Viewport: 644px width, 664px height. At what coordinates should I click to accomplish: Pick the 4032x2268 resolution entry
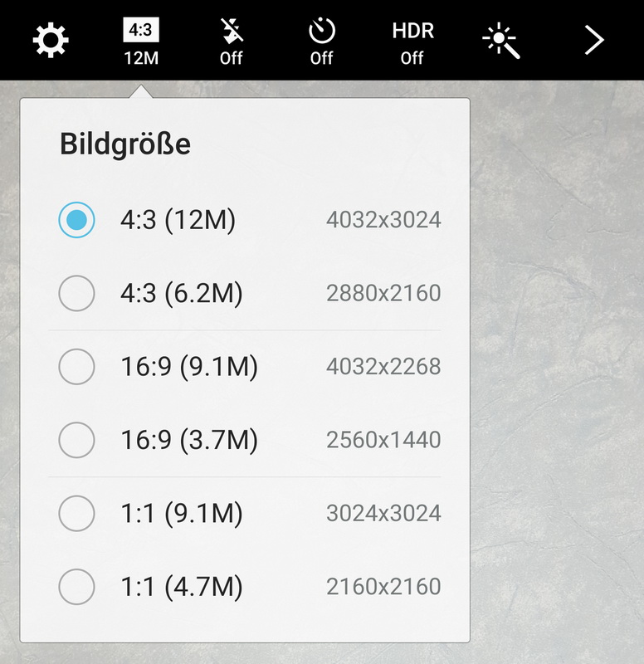click(383, 367)
